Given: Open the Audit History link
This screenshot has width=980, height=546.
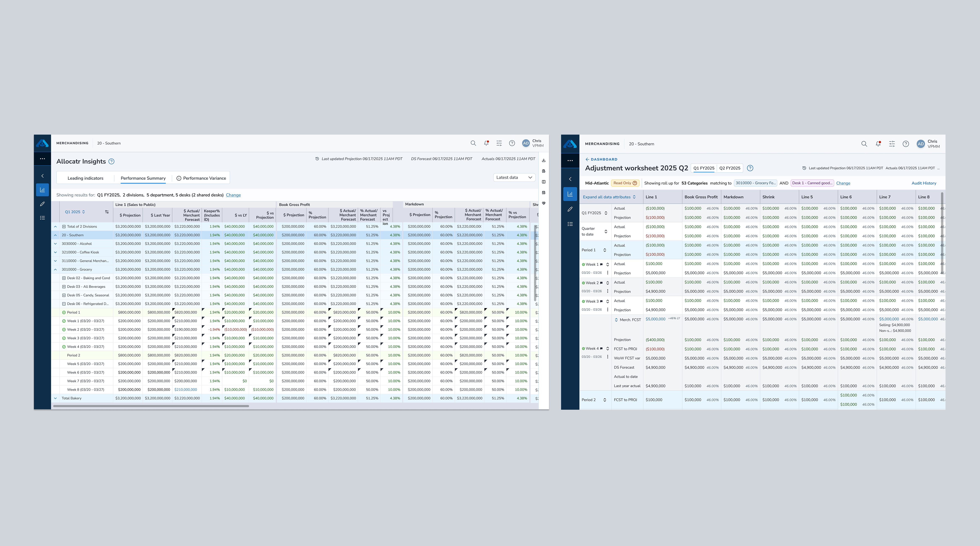Looking at the screenshot, I should pos(924,183).
